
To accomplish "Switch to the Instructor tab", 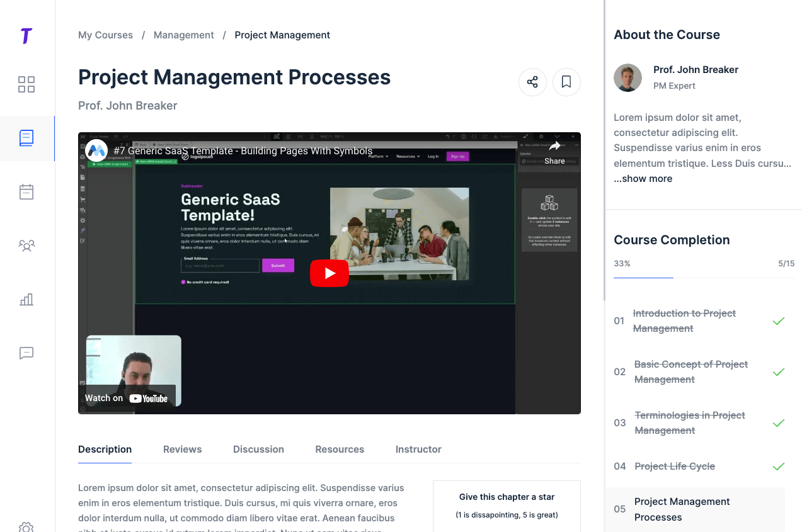I will click(x=418, y=449).
